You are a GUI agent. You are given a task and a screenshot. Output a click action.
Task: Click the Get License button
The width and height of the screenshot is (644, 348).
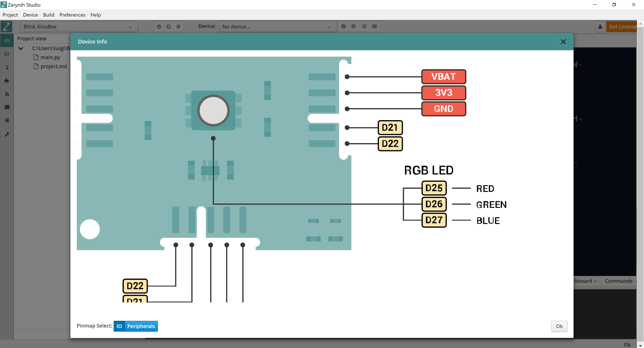click(x=622, y=26)
